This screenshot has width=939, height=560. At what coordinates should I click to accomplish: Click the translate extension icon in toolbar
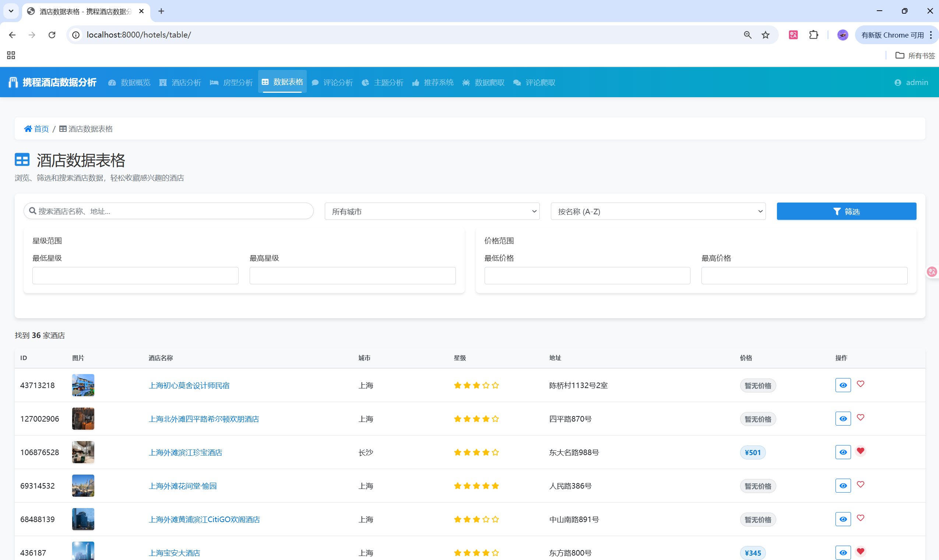(793, 35)
